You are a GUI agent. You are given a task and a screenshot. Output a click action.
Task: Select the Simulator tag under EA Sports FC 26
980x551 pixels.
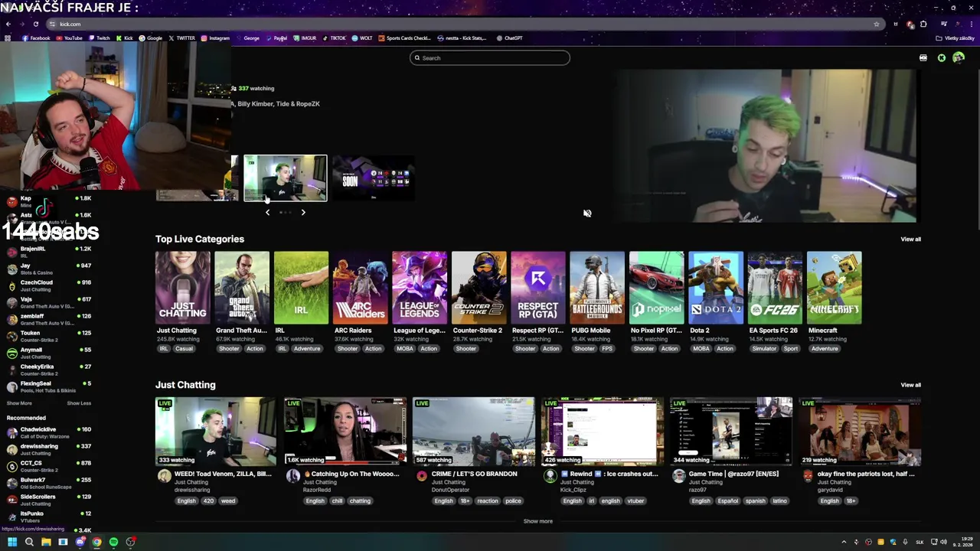pos(764,349)
